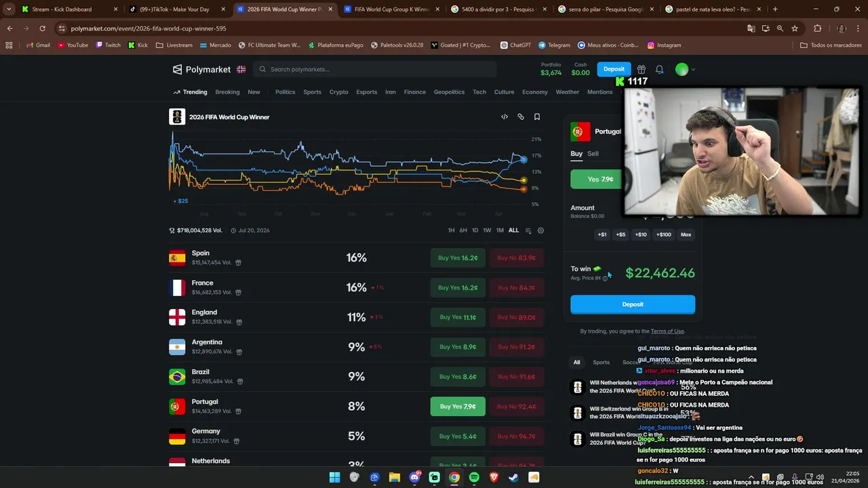Open the Geopolitics category

coord(449,92)
